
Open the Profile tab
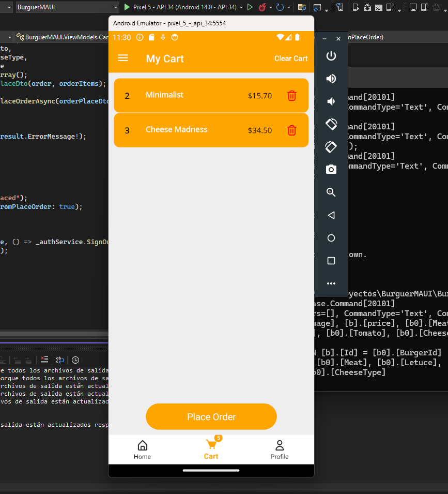[280, 450]
